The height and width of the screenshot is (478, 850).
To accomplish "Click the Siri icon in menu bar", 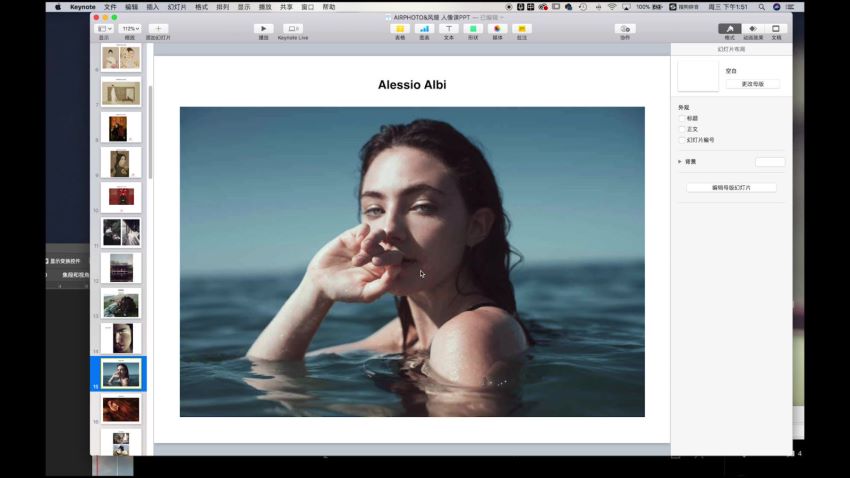I will point(776,7).
